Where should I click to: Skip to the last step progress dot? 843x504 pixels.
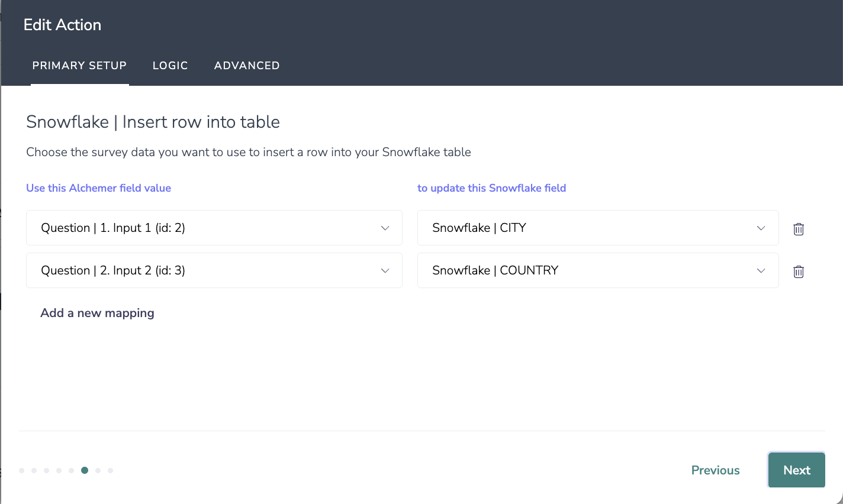pos(111,471)
